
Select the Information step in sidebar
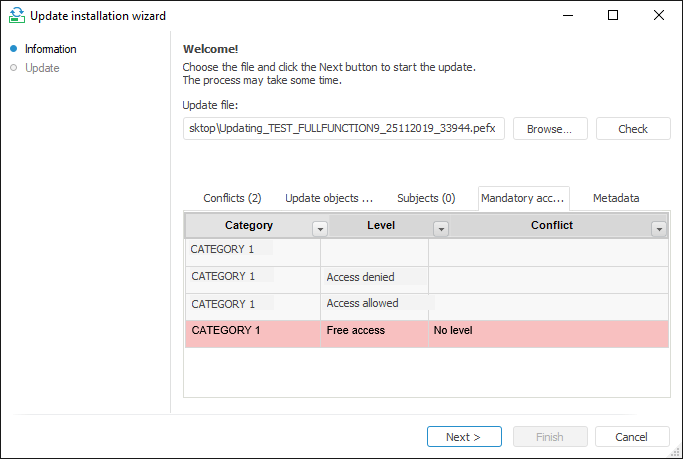pyautogui.click(x=50, y=49)
